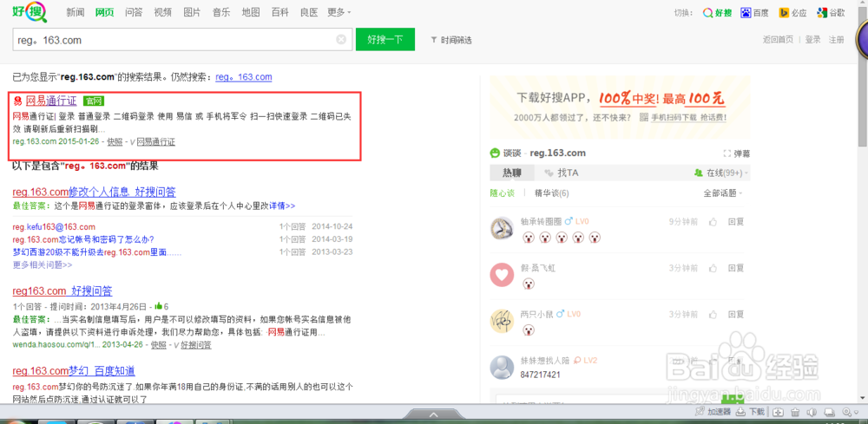Toggle the speaker mute icon in status bar
The height and width of the screenshot is (424, 868).
point(812,412)
